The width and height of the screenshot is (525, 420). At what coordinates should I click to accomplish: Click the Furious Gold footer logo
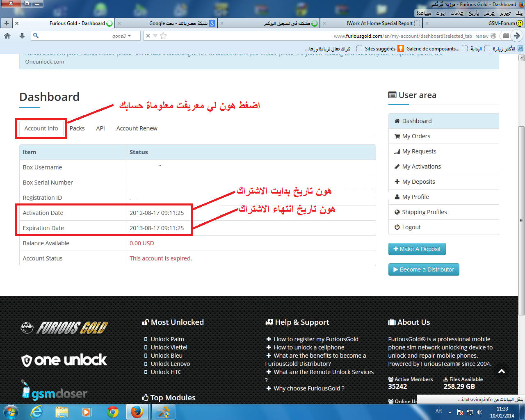64,328
